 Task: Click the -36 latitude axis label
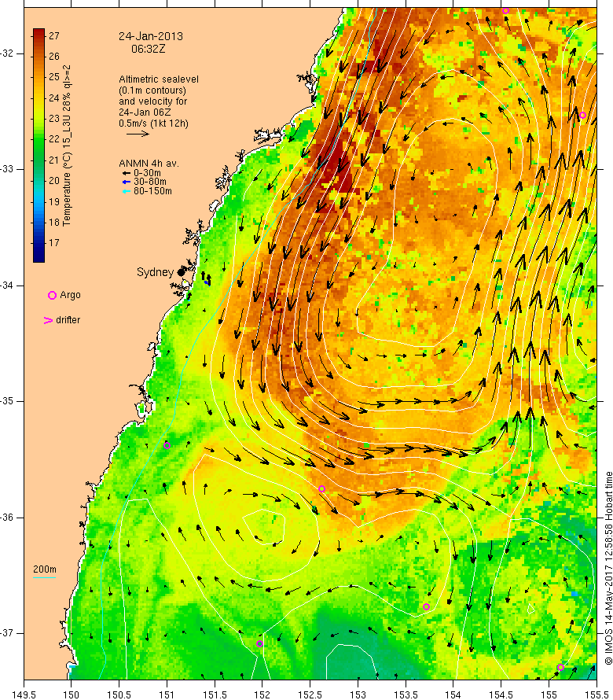point(7,518)
